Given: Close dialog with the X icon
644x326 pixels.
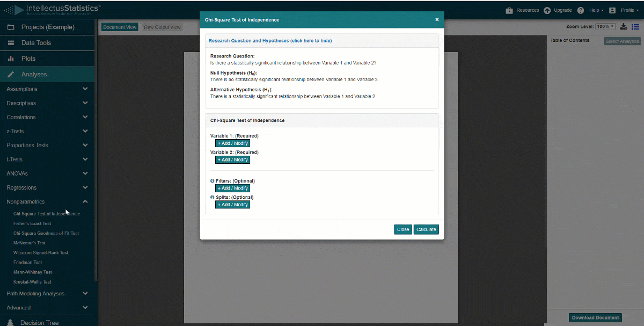Looking at the screenshot, I should coord(437,19).
